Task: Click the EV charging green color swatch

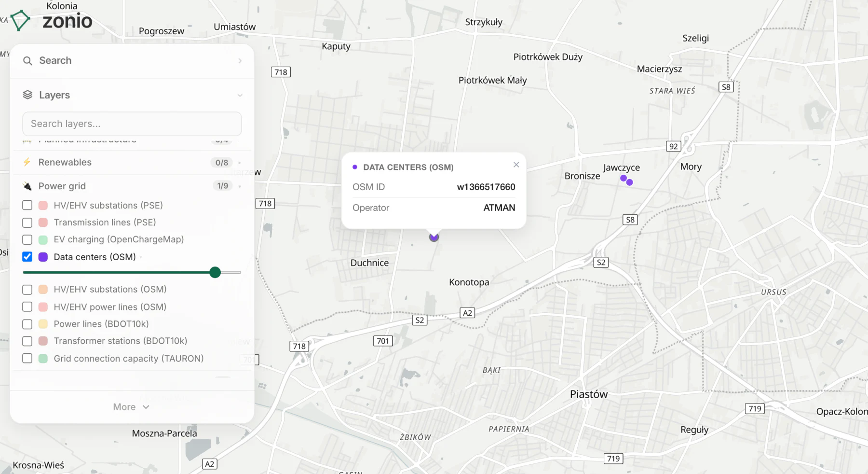Action: 43,240
